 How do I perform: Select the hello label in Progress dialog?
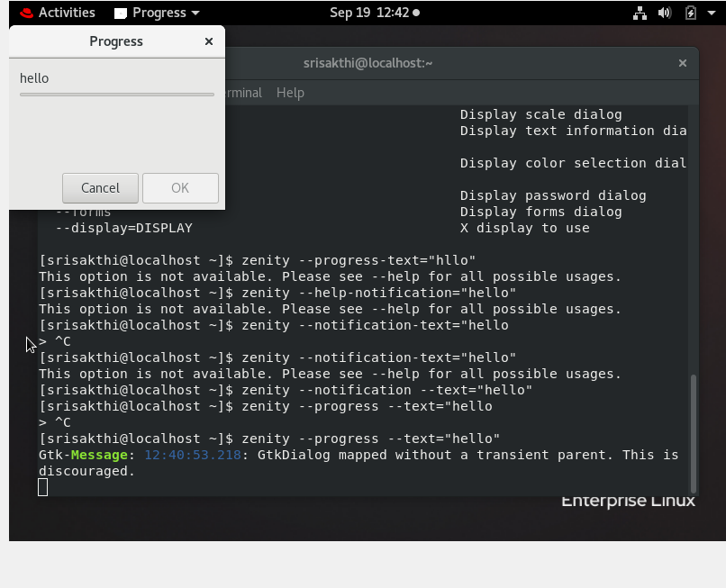33,78
